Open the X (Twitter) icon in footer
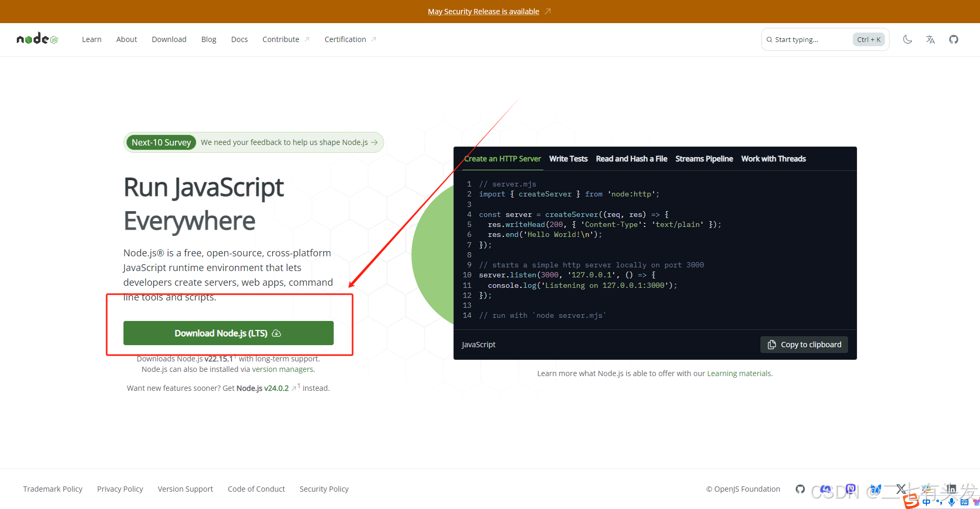 [901, 489]
